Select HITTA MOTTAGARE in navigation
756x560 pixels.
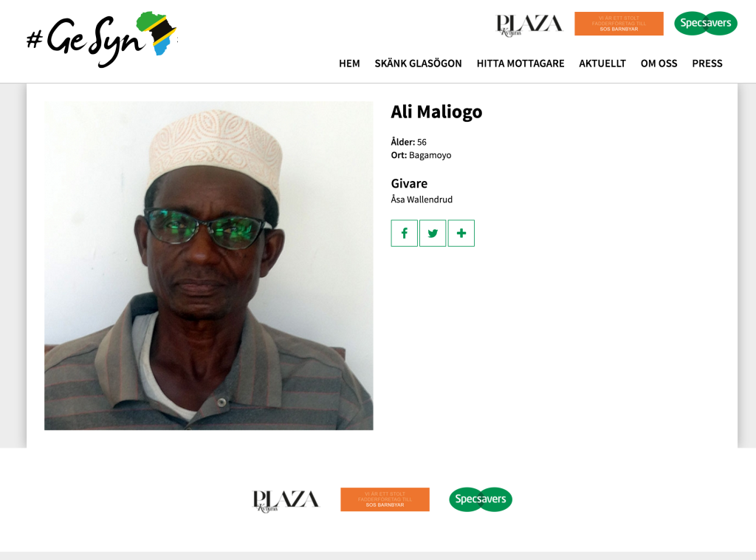[520, 64]
